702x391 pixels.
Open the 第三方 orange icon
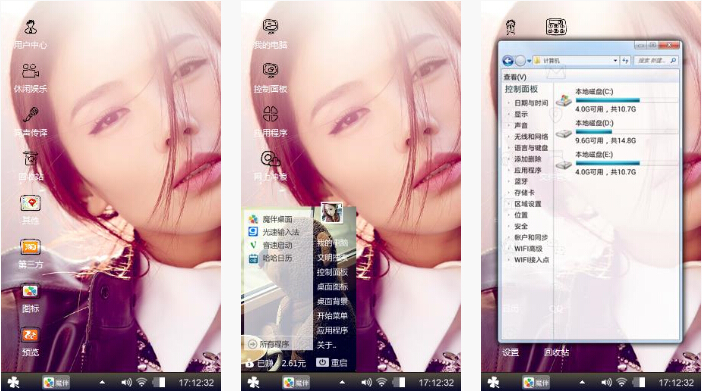tap(30, 247)
